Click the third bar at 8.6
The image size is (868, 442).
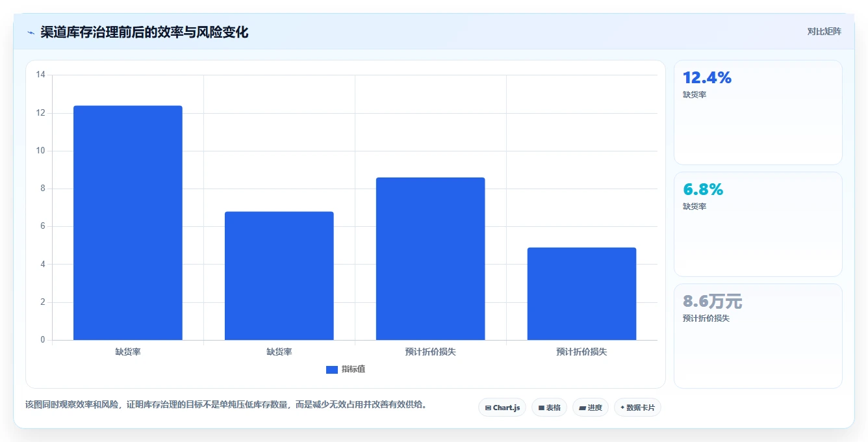click(431, 259)
